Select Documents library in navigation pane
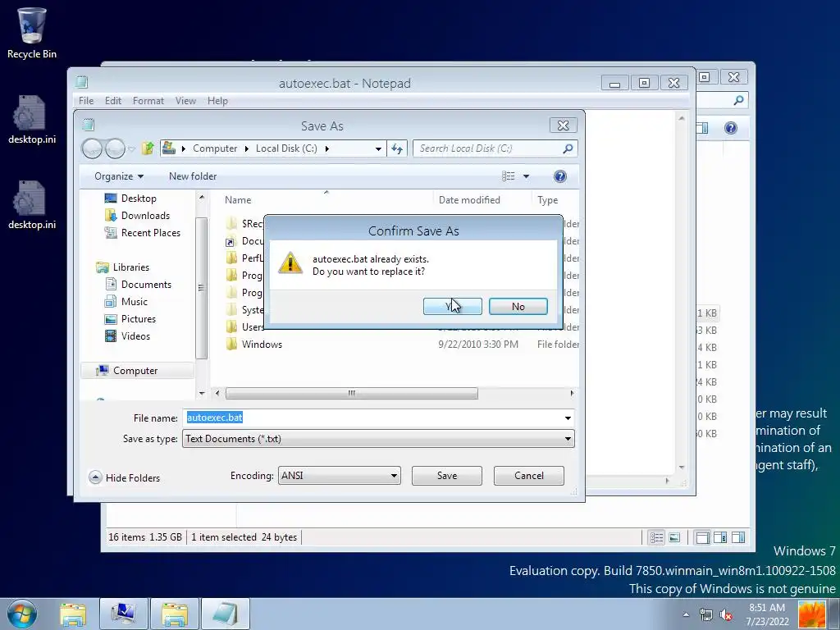 coord(146,284)
